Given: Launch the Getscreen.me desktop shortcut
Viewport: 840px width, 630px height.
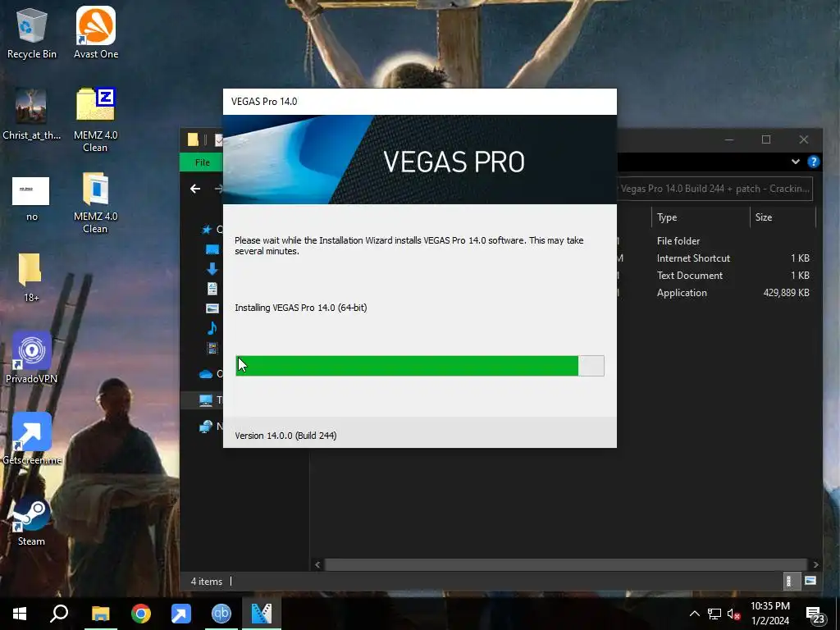Looking at the screenshot, I should (32, 438).
